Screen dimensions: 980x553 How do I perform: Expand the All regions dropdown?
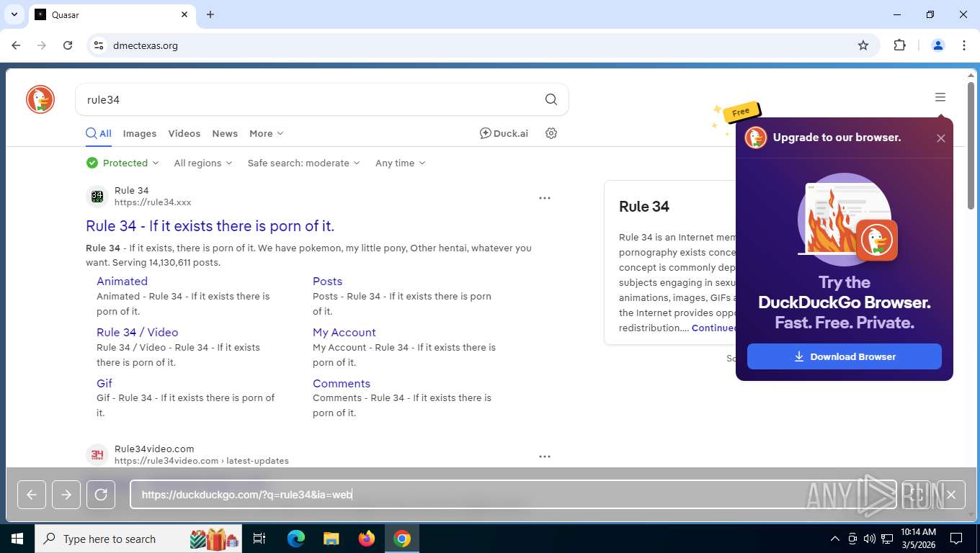point(203,163)
